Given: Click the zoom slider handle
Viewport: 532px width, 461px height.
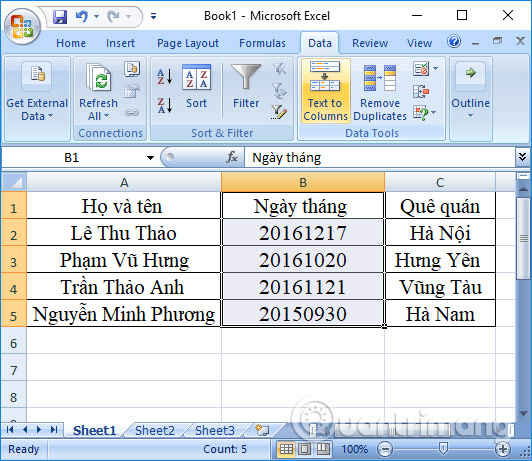Looking at the screenshot, I should (x=443, y=449).
